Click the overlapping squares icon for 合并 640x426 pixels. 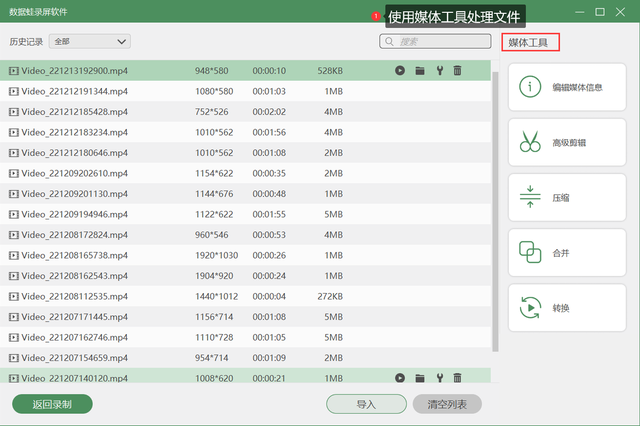(x=530, y=252)
